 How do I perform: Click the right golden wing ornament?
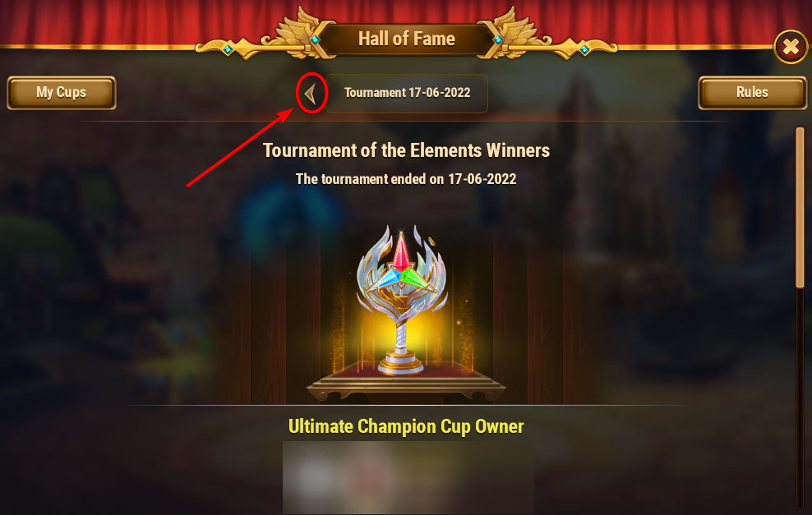click(x=518, y=31)
